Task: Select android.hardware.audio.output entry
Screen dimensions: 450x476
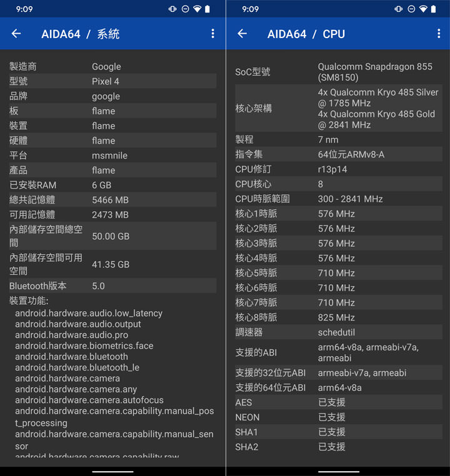Action: pyautogui.click(x=78, y=324)
